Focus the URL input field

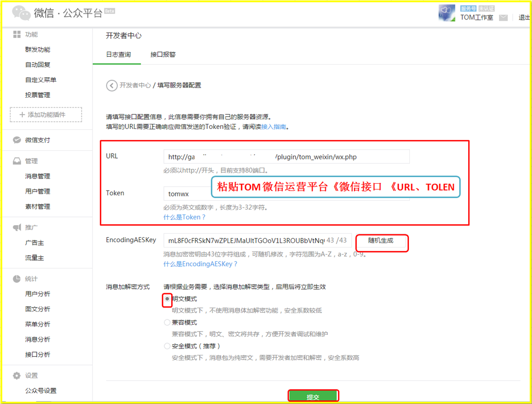286,157
